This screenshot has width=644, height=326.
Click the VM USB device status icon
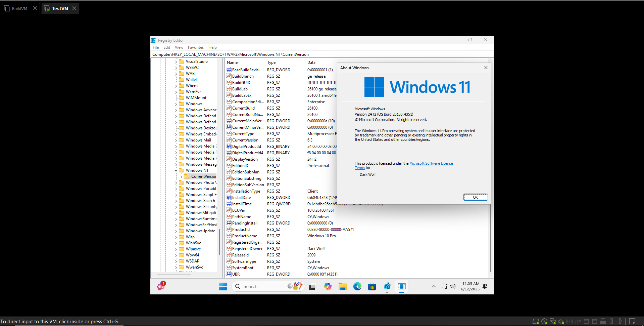[x=603, y=321]
